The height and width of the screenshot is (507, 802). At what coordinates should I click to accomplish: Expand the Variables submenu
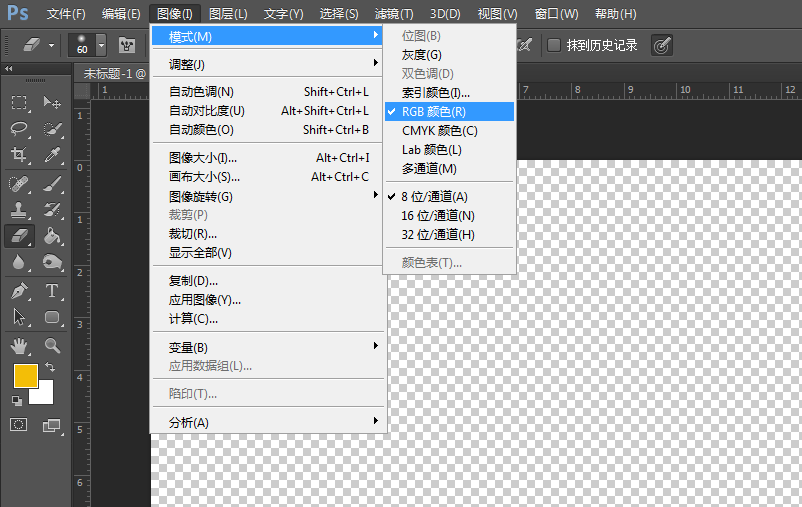click(268, 347)
